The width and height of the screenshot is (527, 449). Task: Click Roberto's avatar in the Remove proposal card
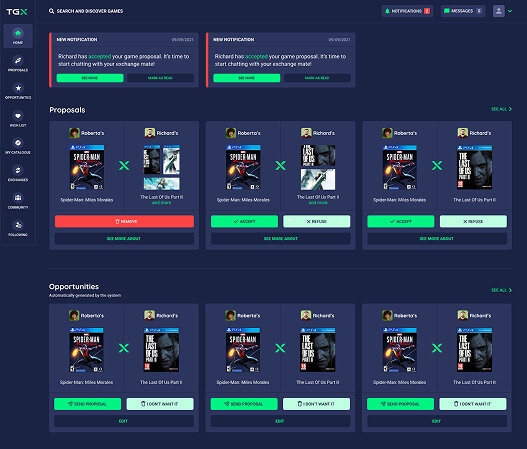tap(74, 133)
